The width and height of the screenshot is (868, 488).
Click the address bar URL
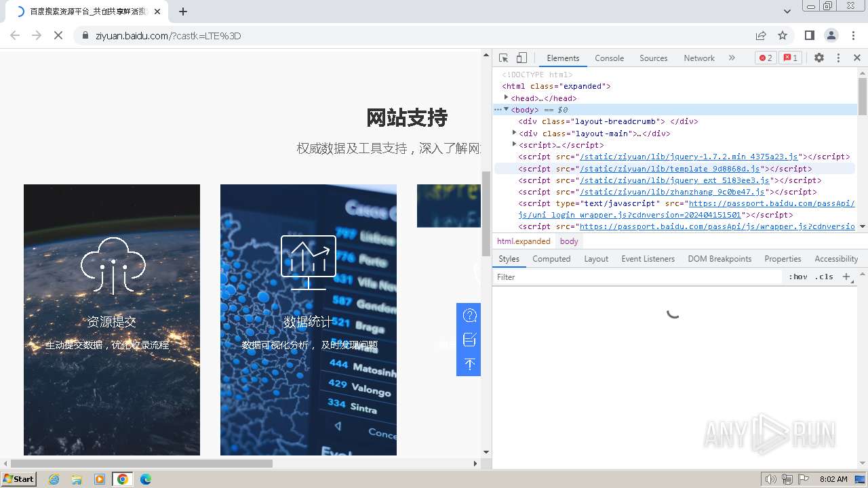tap(168, 36)
